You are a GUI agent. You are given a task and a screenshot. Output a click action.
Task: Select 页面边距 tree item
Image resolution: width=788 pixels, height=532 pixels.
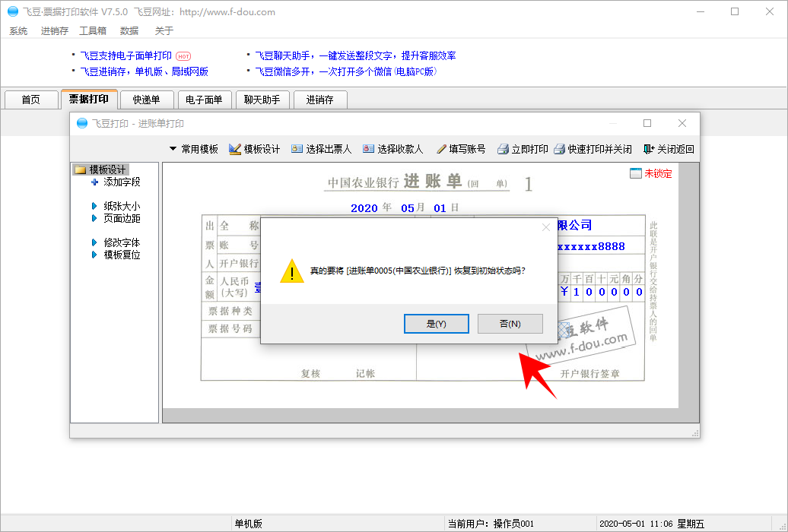tap(122, 218)
